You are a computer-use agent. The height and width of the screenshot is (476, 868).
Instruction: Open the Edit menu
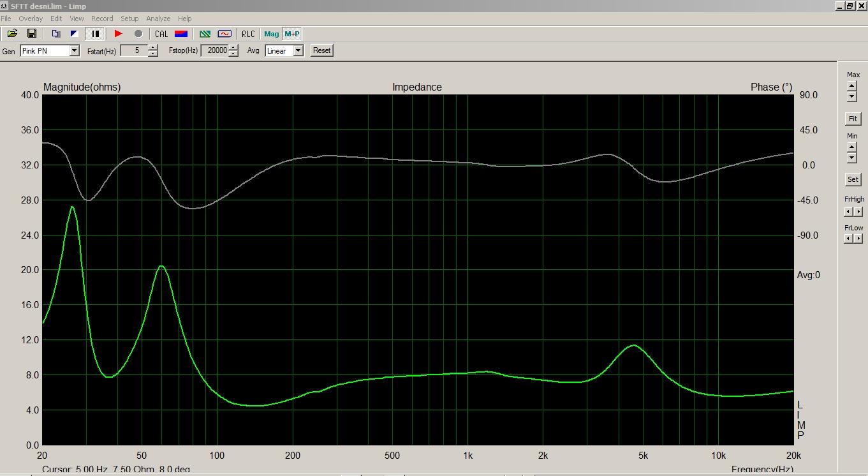click(56, 19)
